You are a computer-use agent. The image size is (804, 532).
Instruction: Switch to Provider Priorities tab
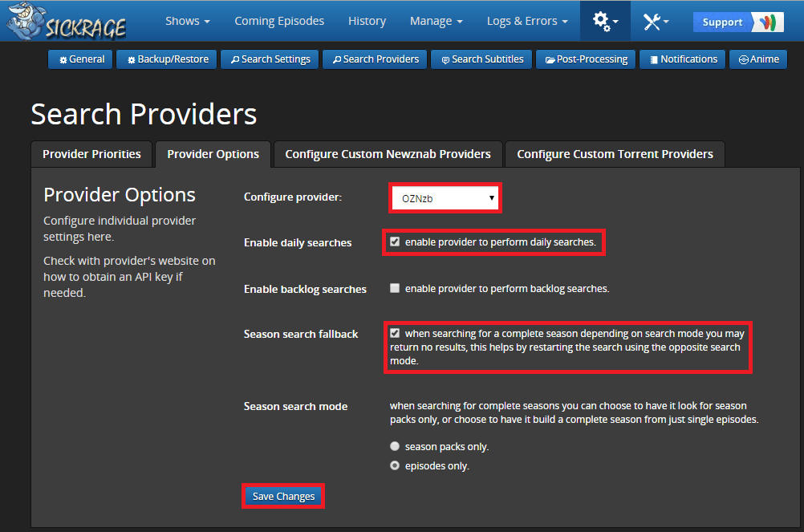[x=91, y=154]
